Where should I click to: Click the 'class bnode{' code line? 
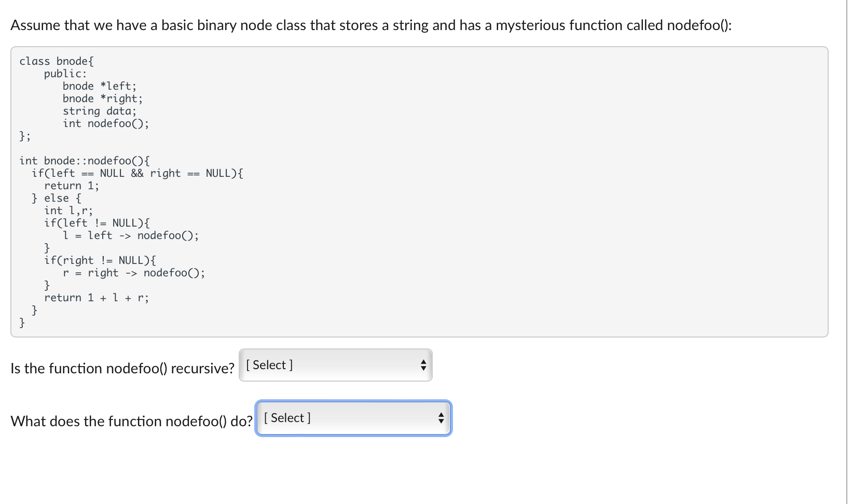[57, 61]
